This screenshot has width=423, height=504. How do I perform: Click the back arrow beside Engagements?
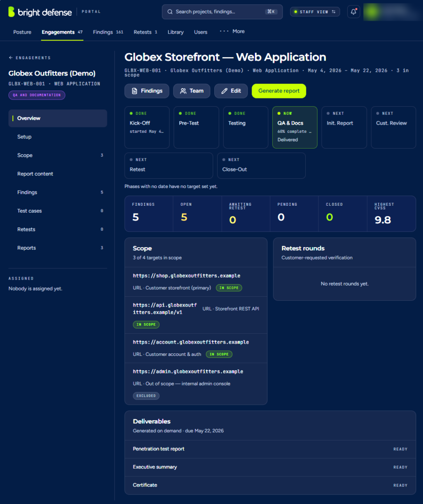[x=11, y=58]
